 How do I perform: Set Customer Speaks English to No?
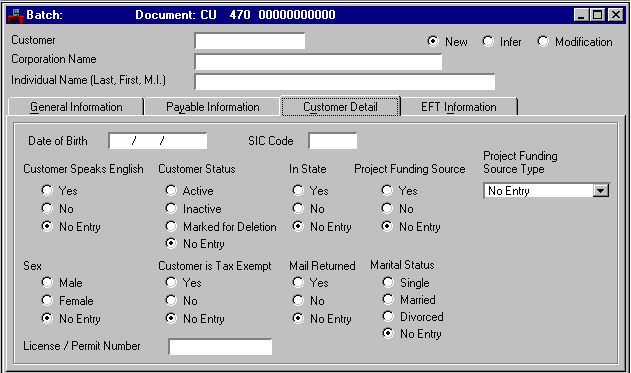pyautogui.click(x=47, y=208)
